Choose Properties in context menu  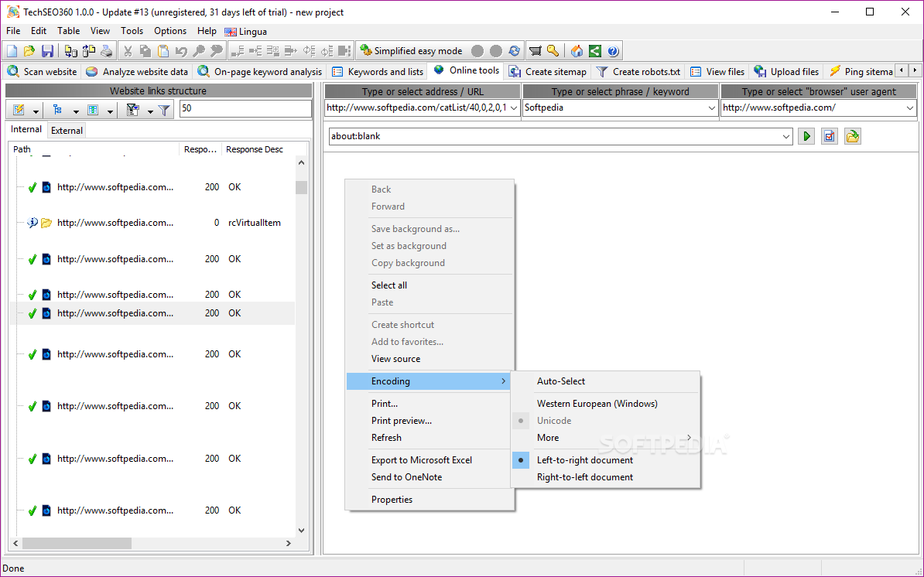click(x=392, y=500)
